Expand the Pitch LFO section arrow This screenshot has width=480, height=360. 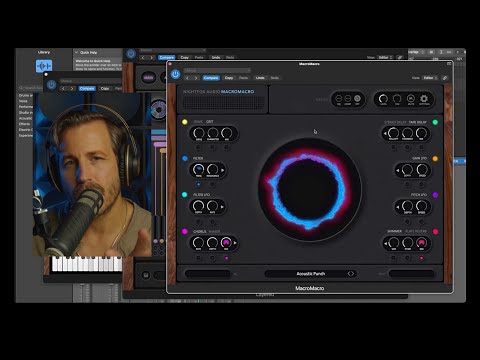click(398, 207)
